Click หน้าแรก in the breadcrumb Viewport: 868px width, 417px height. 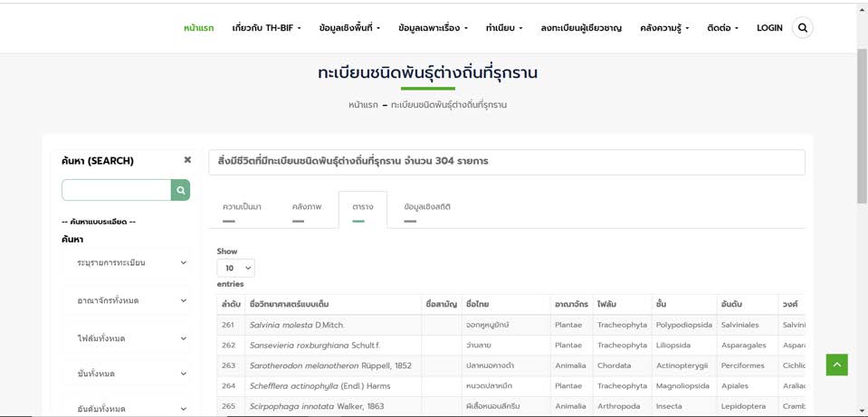point(363,105)
